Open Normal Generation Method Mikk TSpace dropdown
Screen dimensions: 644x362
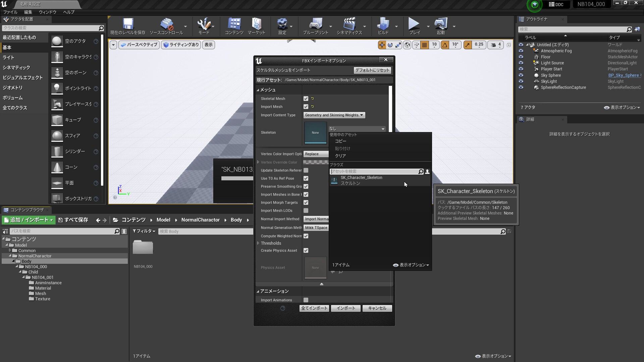pos(316,228)
